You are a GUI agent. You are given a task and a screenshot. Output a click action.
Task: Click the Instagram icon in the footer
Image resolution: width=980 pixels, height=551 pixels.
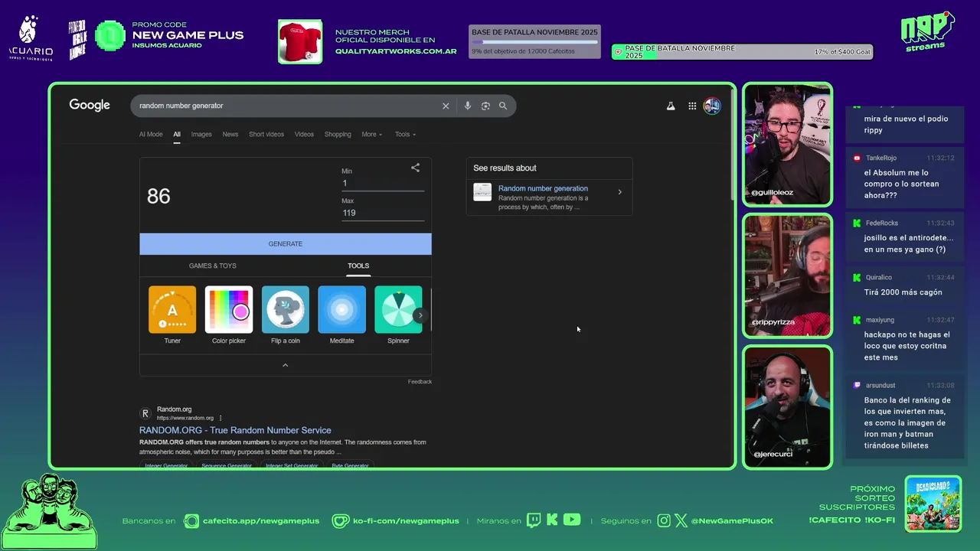coord(664,521)
